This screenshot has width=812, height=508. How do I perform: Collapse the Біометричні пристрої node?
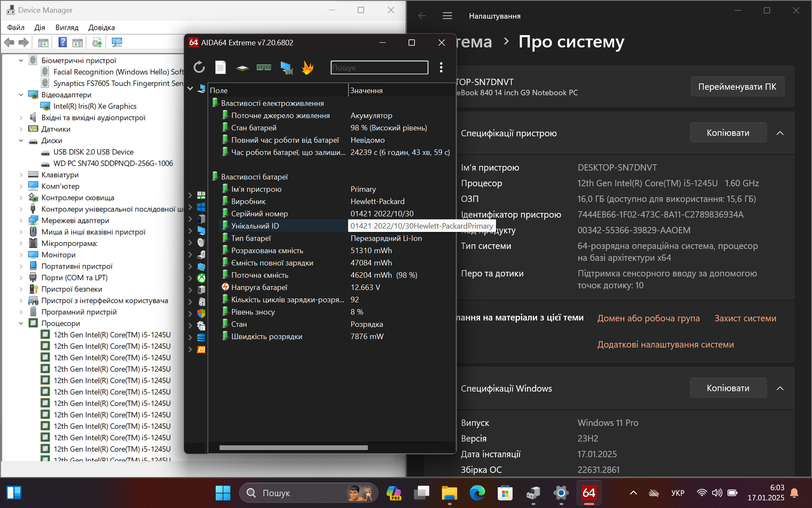21,61
